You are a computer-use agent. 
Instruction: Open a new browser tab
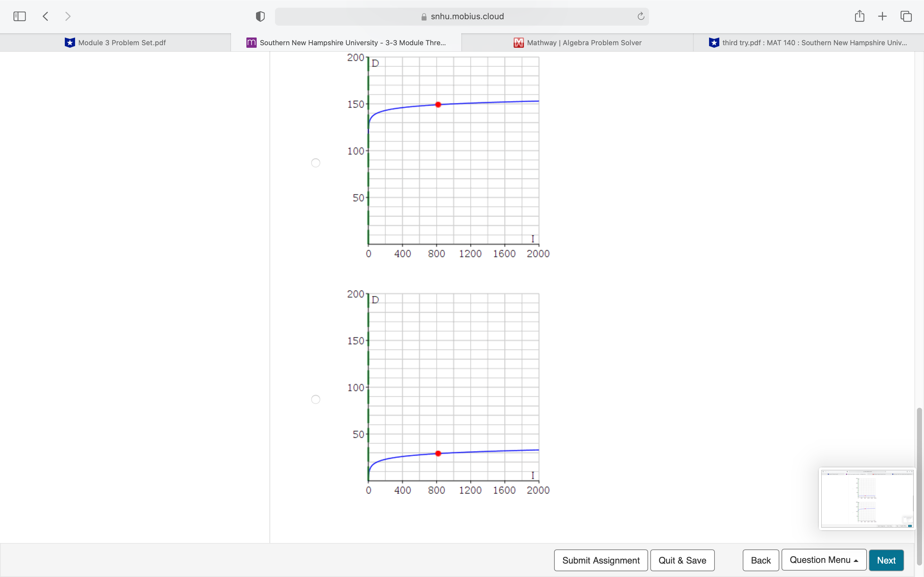882,16
